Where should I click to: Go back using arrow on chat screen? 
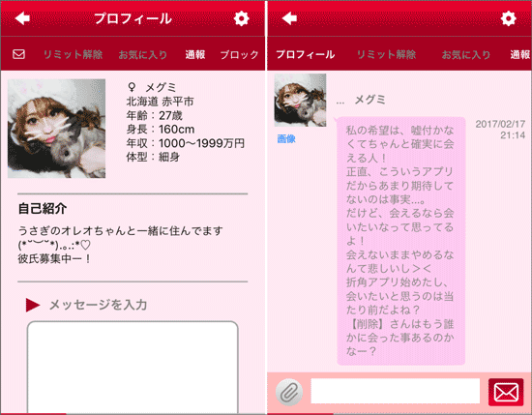pos(289,18)
